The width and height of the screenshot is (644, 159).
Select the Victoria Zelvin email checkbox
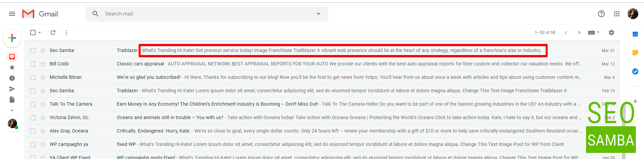[x=33, y=117]
